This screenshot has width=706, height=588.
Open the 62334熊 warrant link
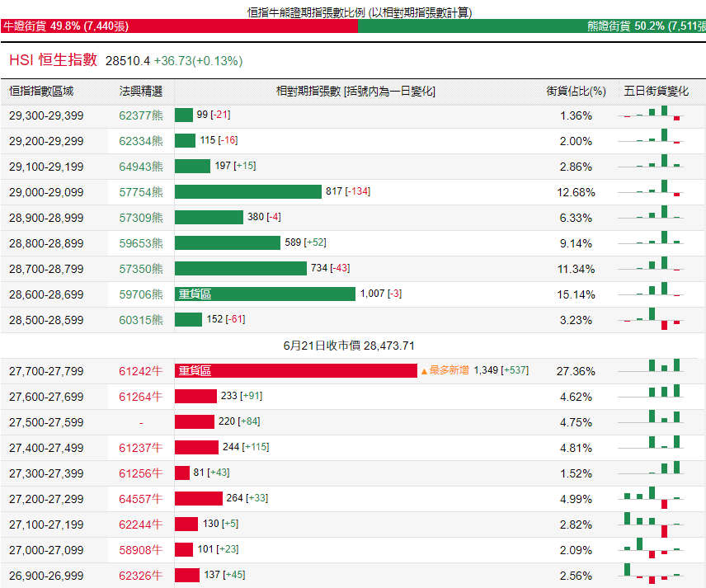pyautogui.click(x=141, y=141)
